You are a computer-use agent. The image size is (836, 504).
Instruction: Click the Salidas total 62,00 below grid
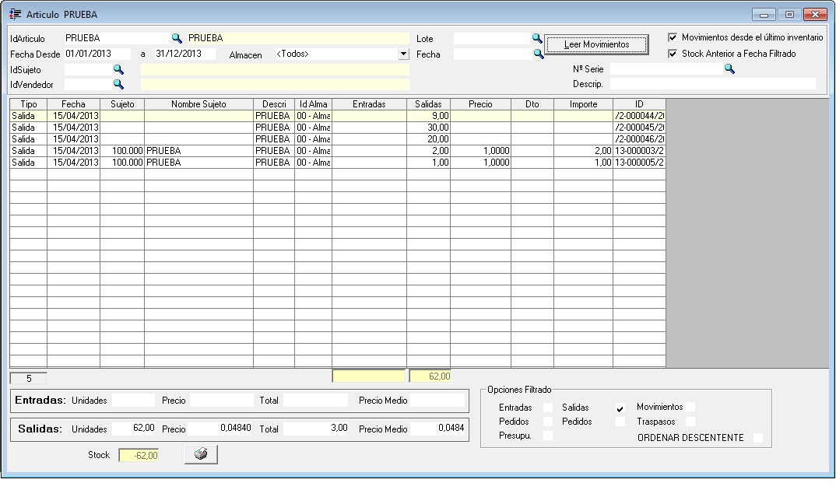[x=430, y=376]
